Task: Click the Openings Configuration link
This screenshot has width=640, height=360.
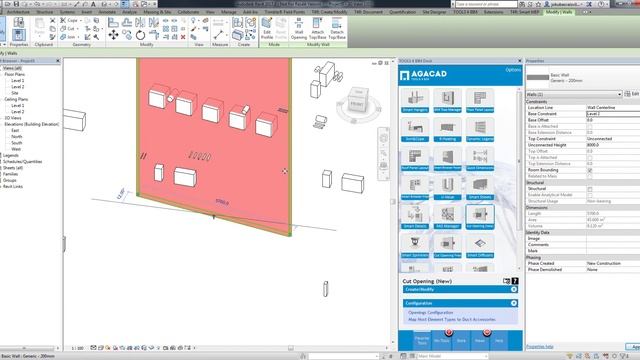Action: tap(431, 313)
